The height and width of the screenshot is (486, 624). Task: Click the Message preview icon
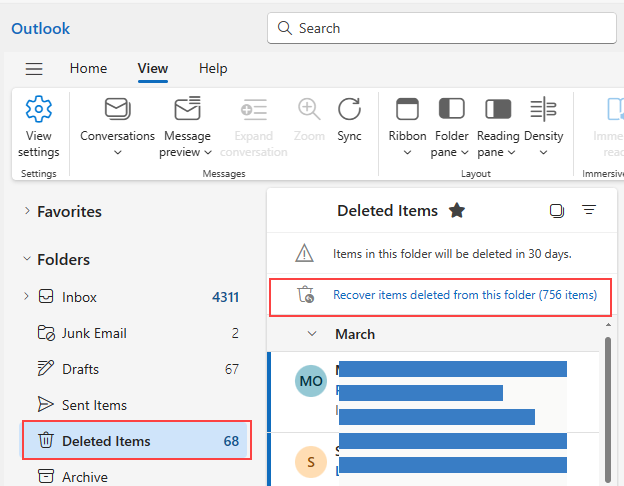[187, 108]
